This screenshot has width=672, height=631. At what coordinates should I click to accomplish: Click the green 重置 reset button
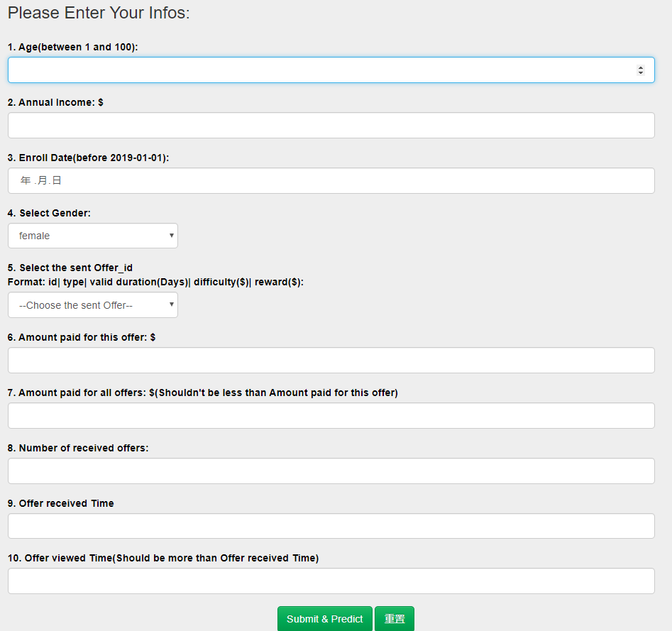coord(395,618)
